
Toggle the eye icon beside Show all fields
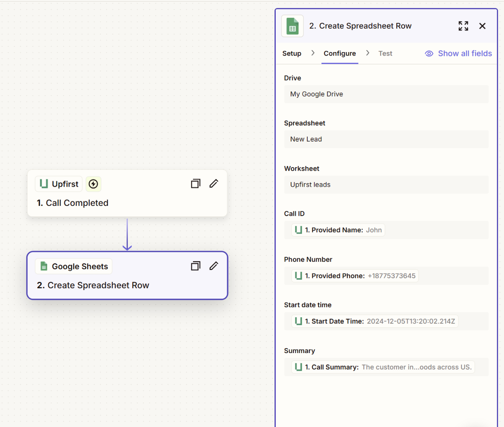click(429, 54)
